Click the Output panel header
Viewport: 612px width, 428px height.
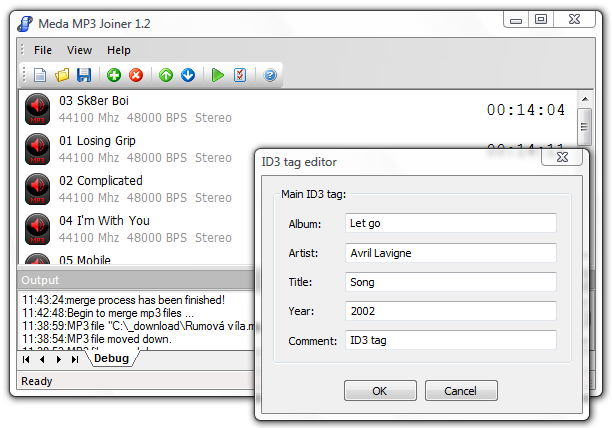click(x=136, y=280)
